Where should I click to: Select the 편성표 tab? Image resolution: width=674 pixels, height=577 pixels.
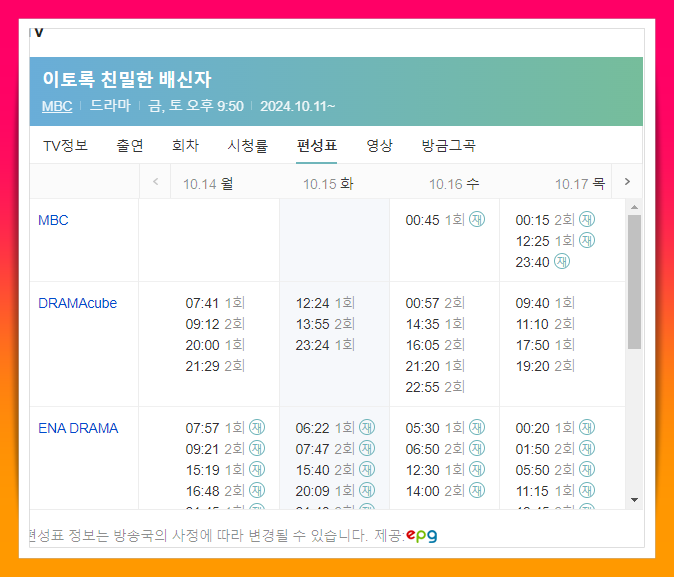click(x=316, y=145)
